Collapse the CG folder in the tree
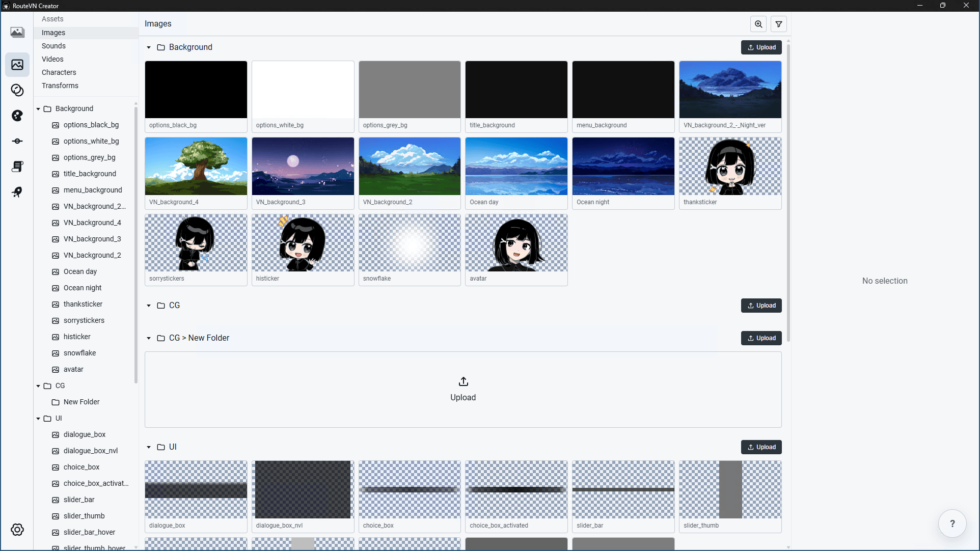Viewport: 980px width, 551px height. (x=38, y=386)
